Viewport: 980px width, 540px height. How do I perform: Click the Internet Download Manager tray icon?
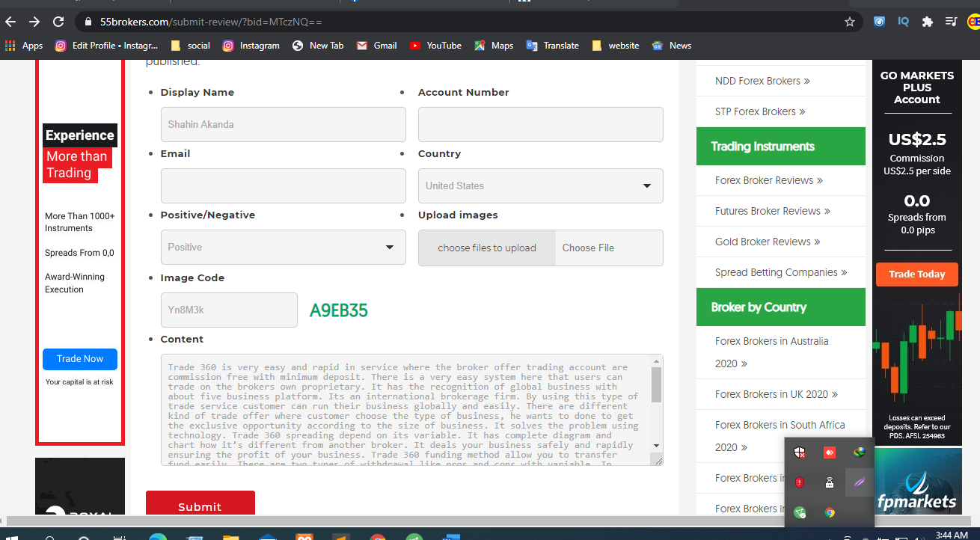click(x=859, y=452)
